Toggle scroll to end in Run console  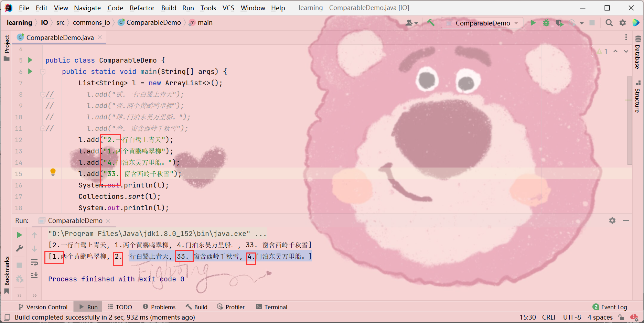click(x=34, y=275)
